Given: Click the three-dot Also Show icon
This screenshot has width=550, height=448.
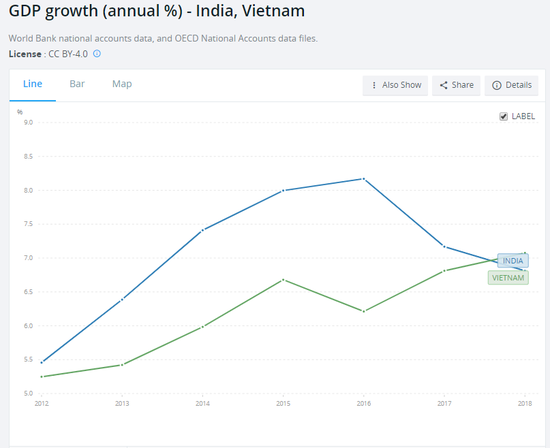Looking at the screenshot, I should [x=374, y=85].
